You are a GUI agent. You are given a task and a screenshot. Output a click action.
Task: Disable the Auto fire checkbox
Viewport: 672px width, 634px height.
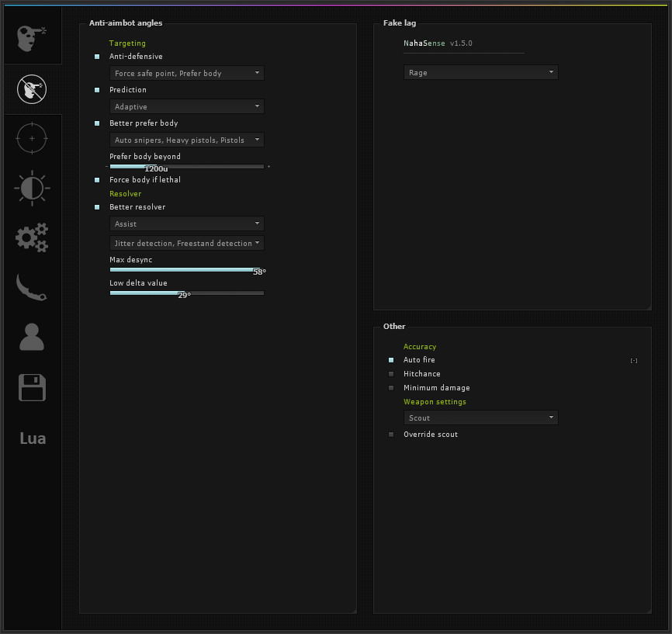point(391,360)
